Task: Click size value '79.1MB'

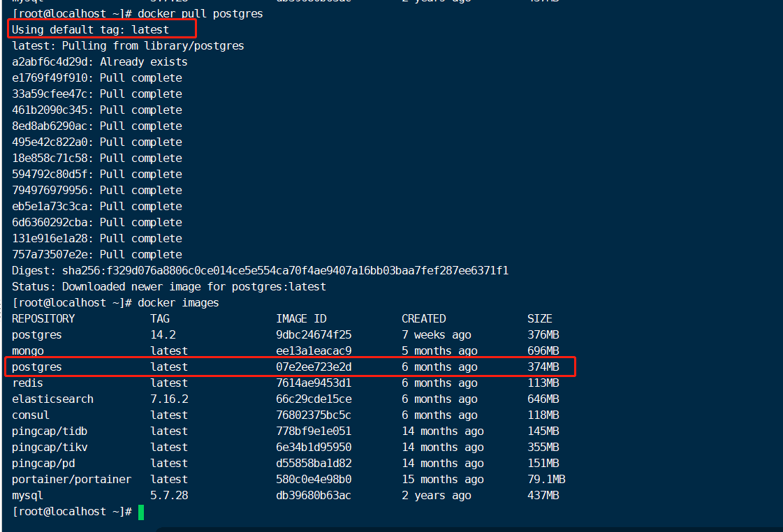Action: 546,480
